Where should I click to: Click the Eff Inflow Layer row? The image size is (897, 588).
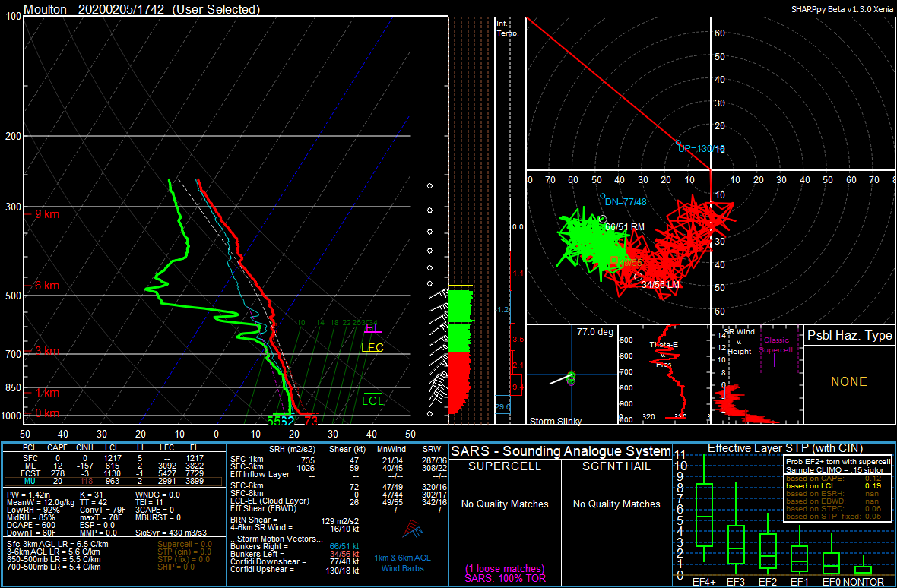click(x=337, y=475)
